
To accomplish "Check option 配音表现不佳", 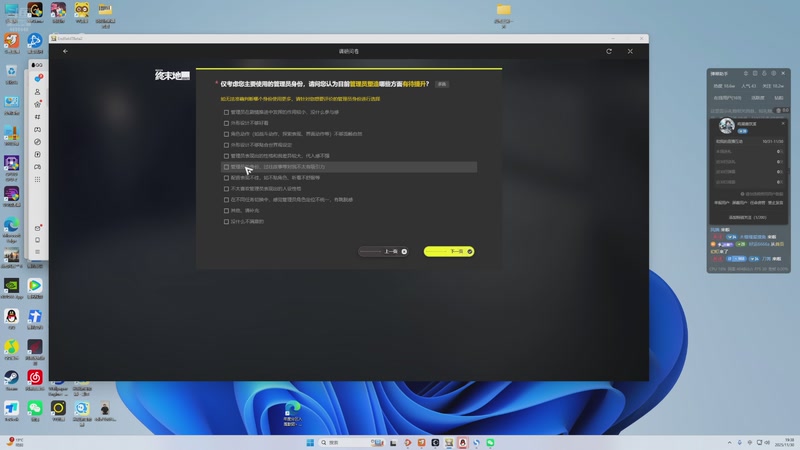I will (x=226, y=178).
